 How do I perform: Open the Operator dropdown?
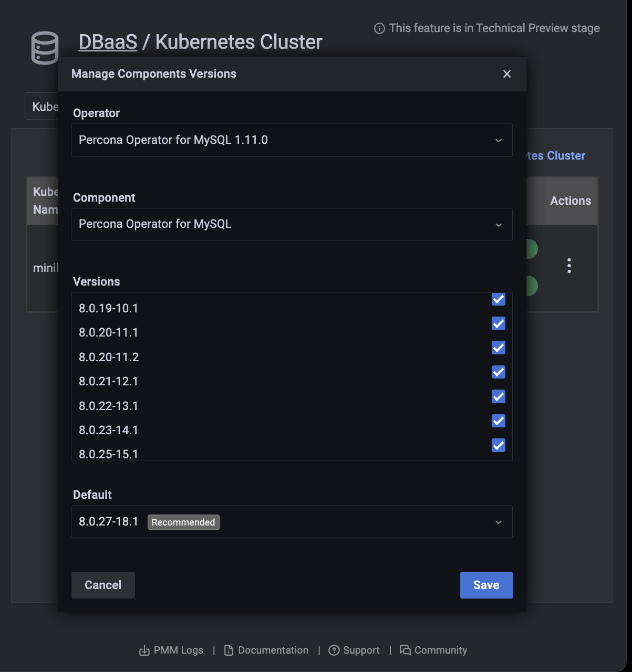pyautogui.click(x=292, y=140)
